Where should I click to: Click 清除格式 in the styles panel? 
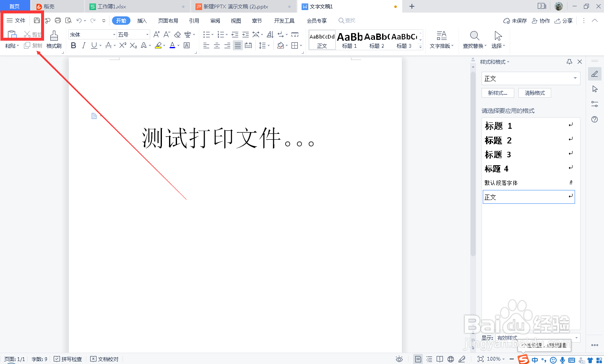coord(534,93)
